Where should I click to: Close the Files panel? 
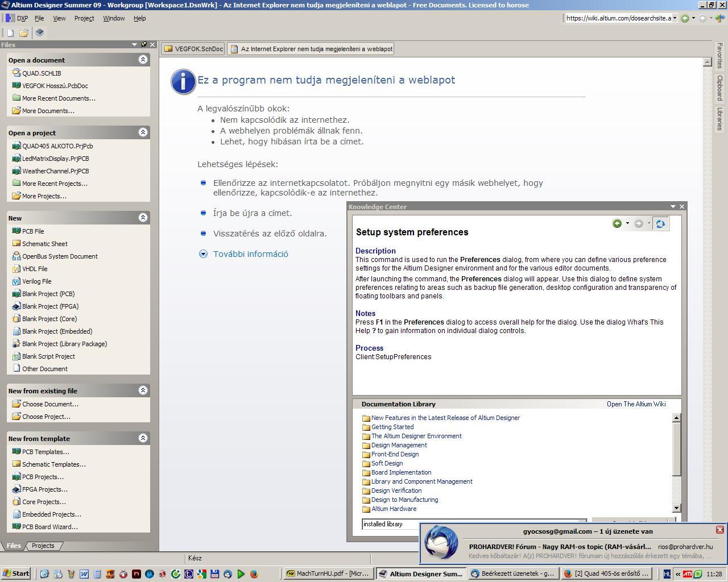[x=152, y=44]
